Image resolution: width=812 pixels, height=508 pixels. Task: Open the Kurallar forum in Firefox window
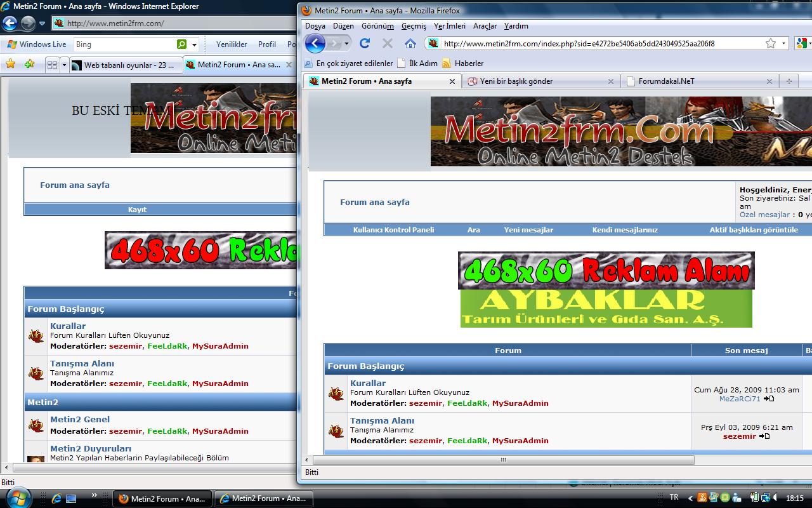coord(368,383)
